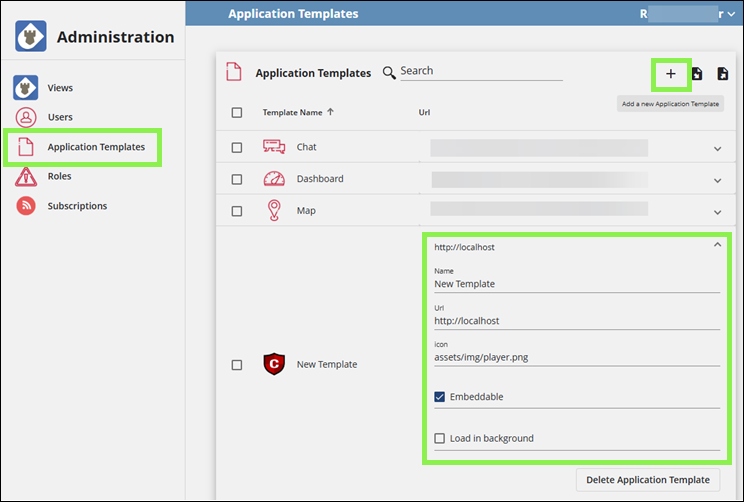Click the Chat template icon

click(x=274, y=147)
